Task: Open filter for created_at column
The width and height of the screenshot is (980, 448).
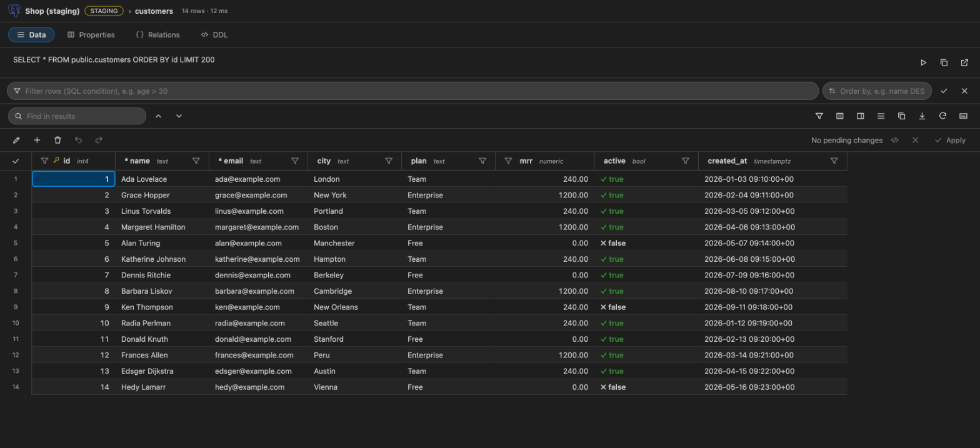Action: click(834, 161)
